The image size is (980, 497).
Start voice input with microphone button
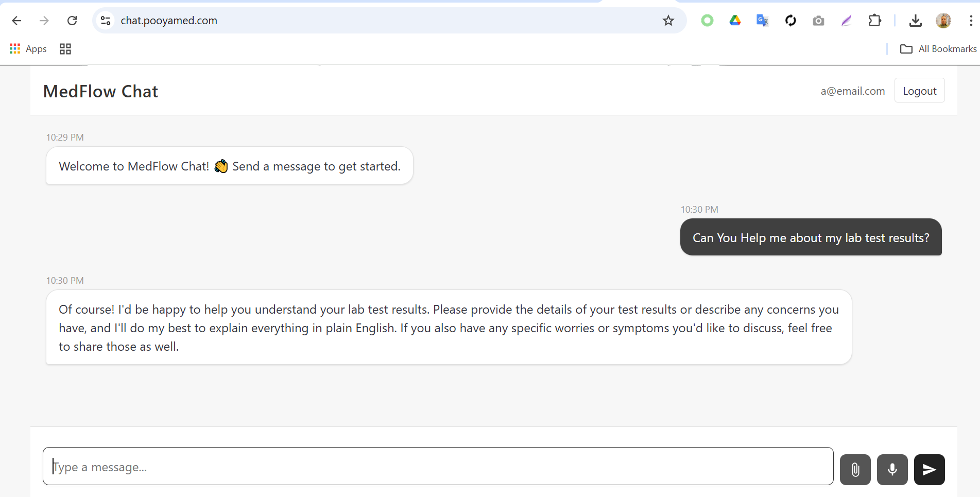[x=892, y=469]
